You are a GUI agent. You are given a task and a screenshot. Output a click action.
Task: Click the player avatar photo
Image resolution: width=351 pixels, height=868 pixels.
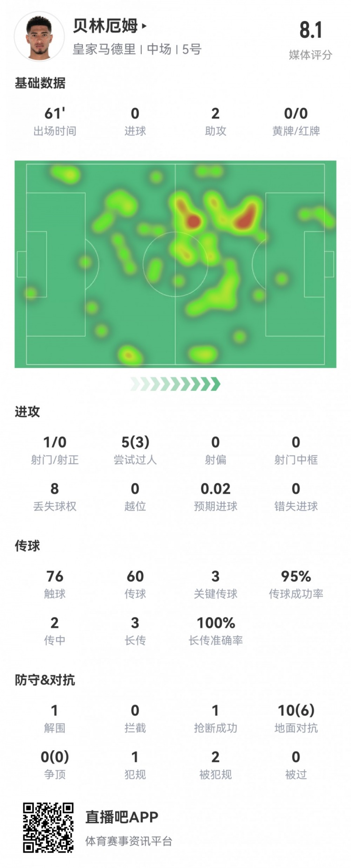(x=39, y=37)
